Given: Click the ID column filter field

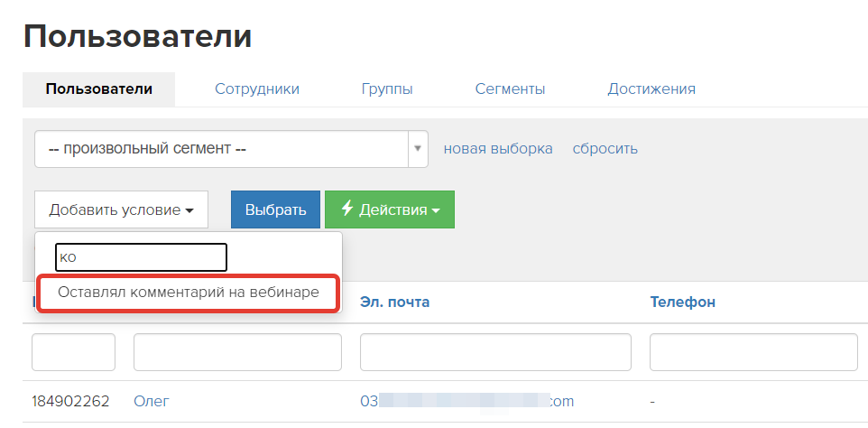Looking at the screenshot, I should point(74,352).
